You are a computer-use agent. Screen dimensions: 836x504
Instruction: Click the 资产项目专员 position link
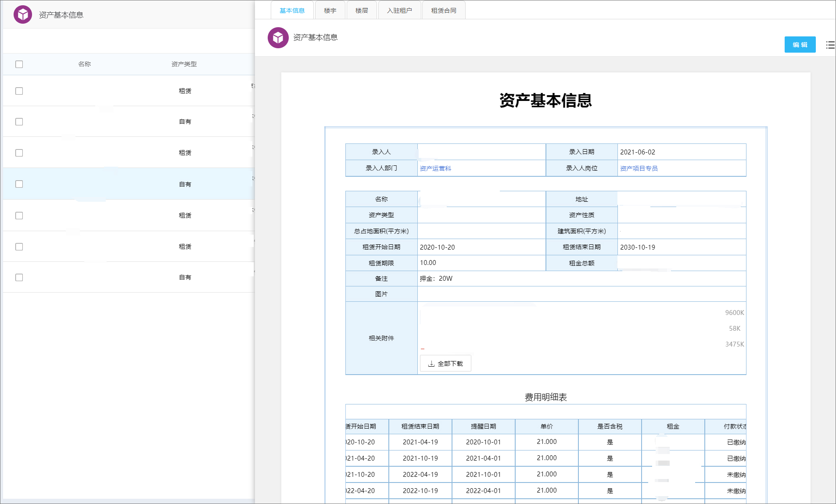coord(639,168)
